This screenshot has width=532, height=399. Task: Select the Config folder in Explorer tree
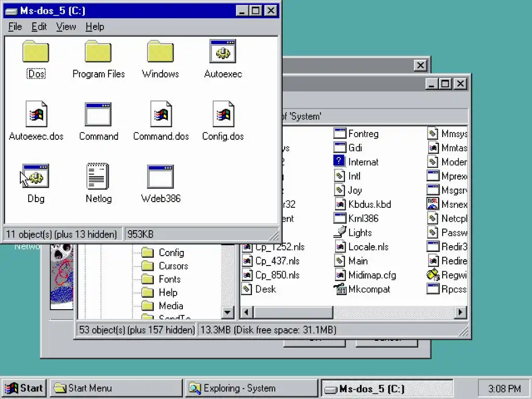click(163, 253)
